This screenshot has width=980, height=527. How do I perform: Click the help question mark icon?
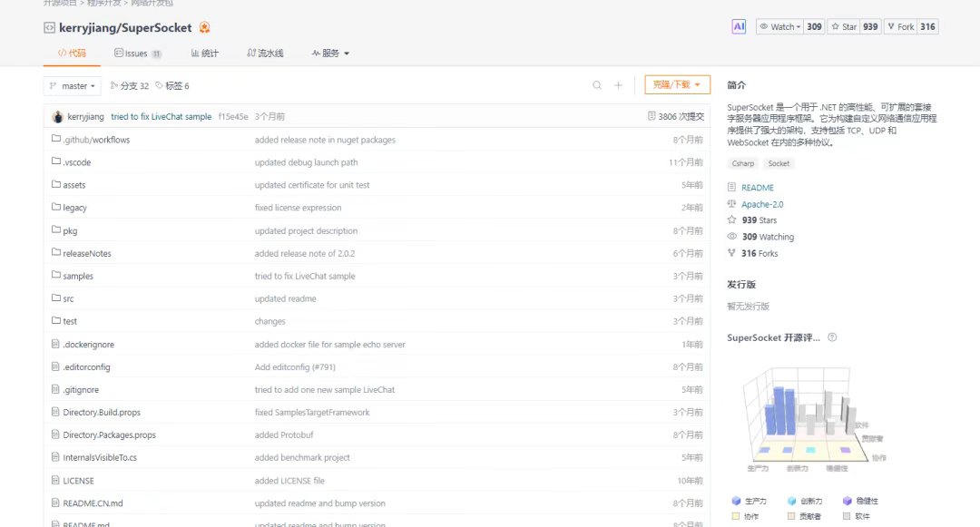pyautogui.click(x=832, y=337)
